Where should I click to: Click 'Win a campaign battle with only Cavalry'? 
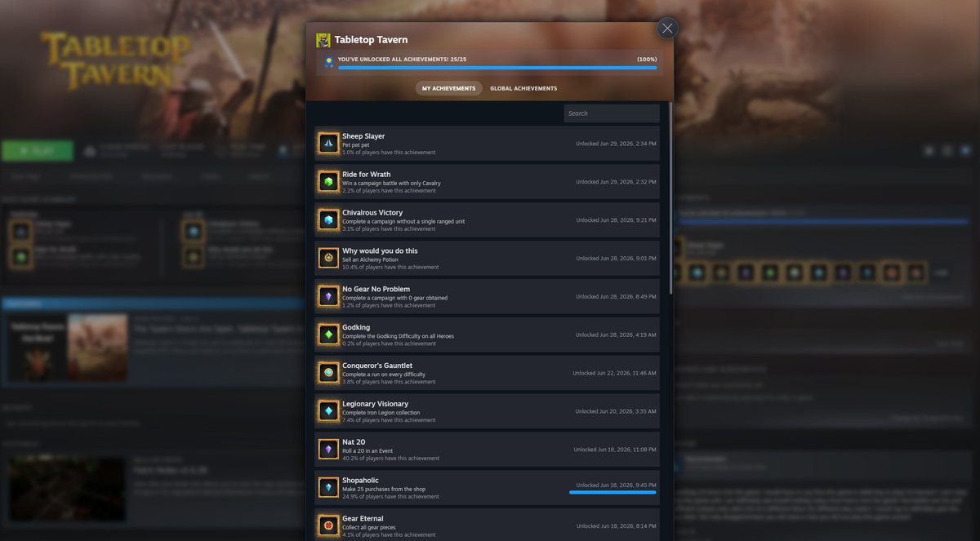[391, 184]
